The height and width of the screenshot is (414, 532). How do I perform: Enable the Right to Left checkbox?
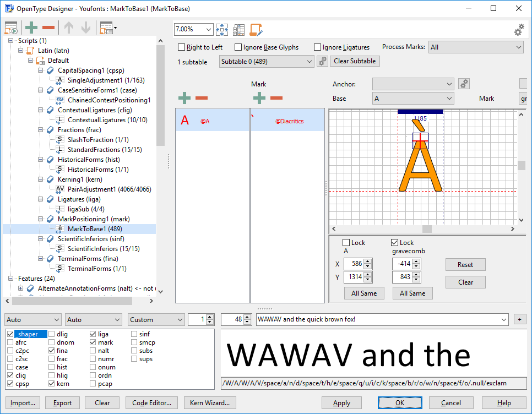pos(182,47)
